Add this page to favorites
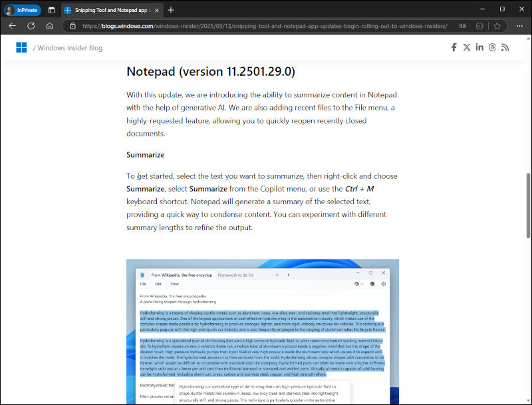532x405 pixels. (x=497, y=26)
